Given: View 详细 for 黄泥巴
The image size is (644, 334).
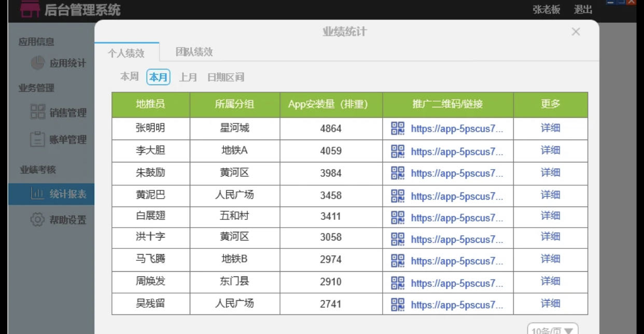Looking at the screenshot, I should pyautogui.click(x=551, y=195).
